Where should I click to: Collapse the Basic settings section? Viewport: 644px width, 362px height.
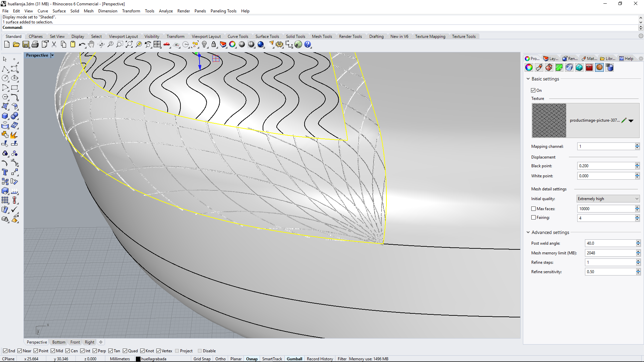(528, 79)
